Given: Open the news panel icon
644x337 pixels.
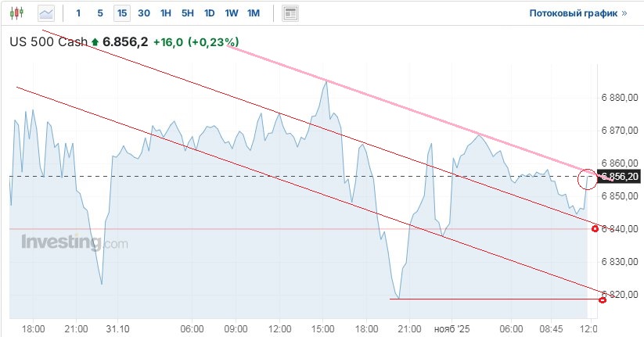Looking at the screenshot, I should pos(290,13).
